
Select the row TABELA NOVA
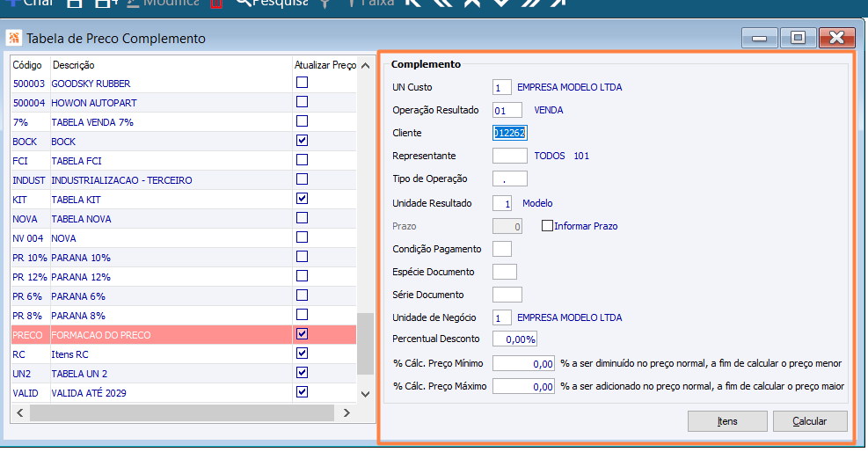point(184,219)
